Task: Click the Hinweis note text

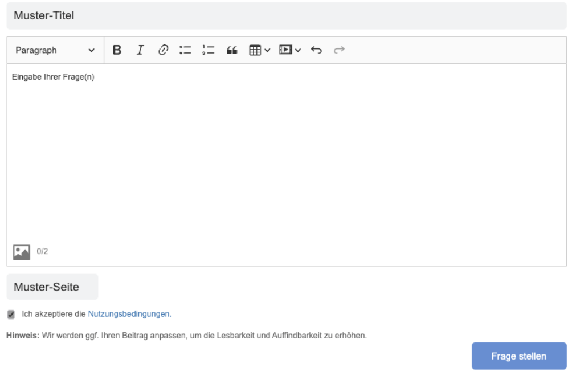Action: pos(186,336)
